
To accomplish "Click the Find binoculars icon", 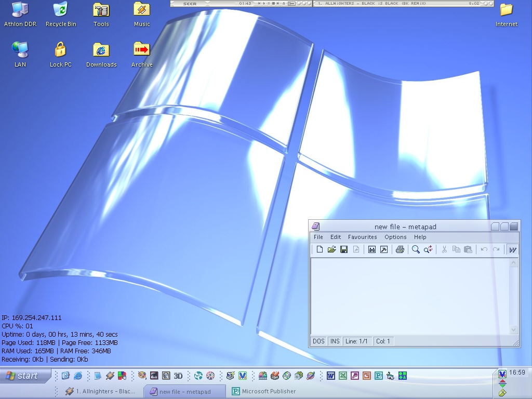I will point(371,250).
